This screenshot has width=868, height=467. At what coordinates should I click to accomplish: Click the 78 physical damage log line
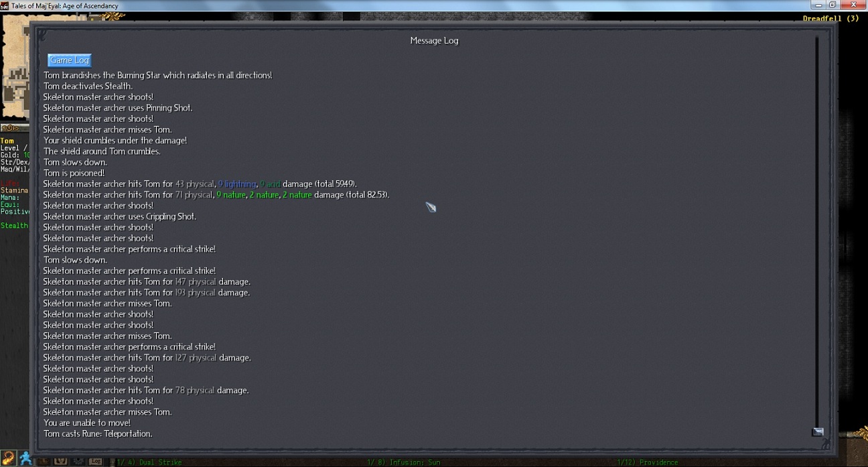(146, 390)
